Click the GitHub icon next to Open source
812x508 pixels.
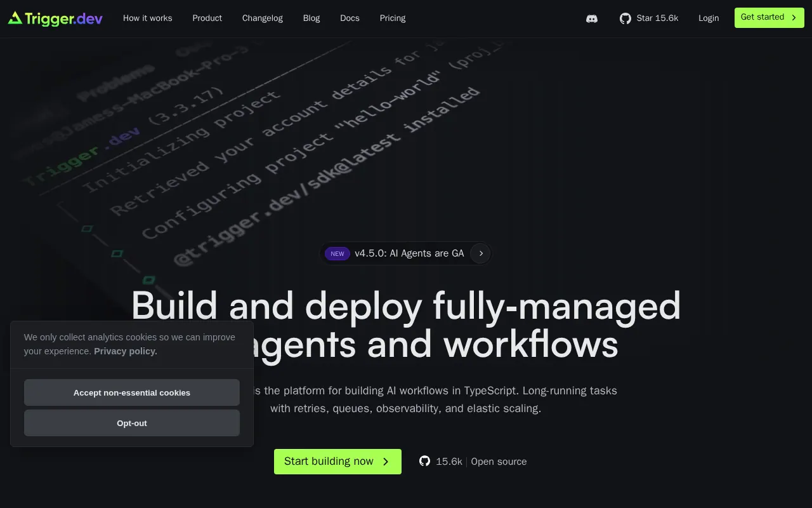[x=425, y=461]
